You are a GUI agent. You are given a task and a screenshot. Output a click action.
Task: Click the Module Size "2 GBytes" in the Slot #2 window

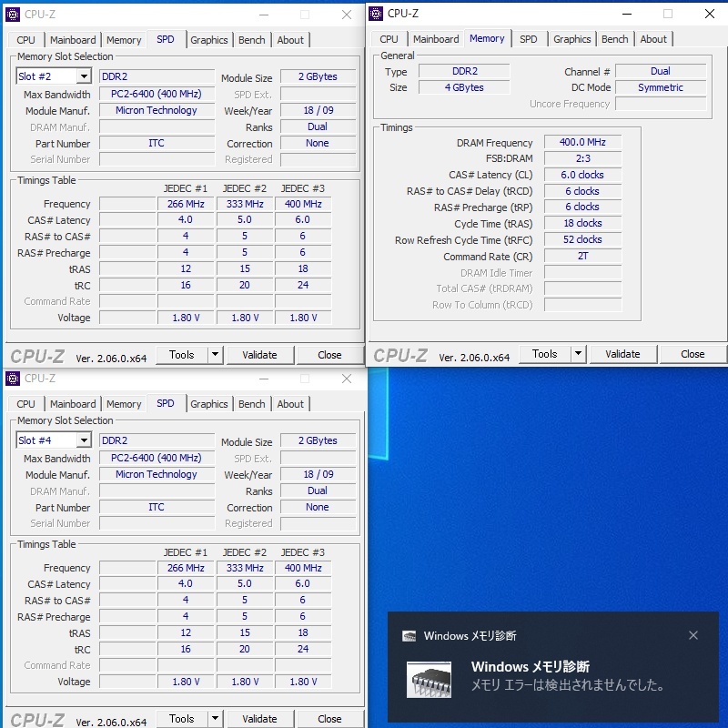pyautogui.click(x=318, y=76)
